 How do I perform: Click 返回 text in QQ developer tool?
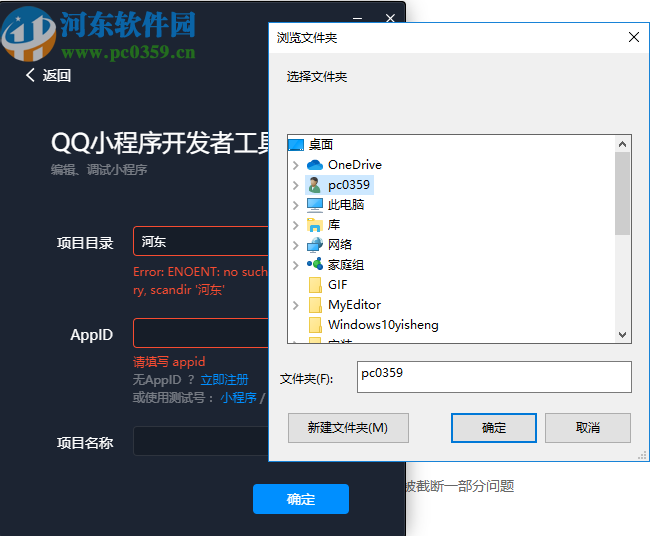(x=56, y=75)
